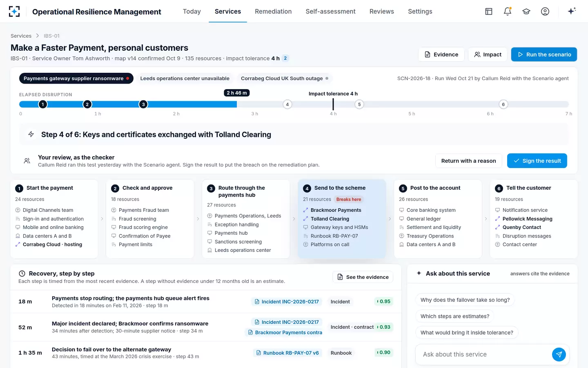This screenshot has width=588, height=368.
Task: Go to the Today tab
Action: click(192, 11)
